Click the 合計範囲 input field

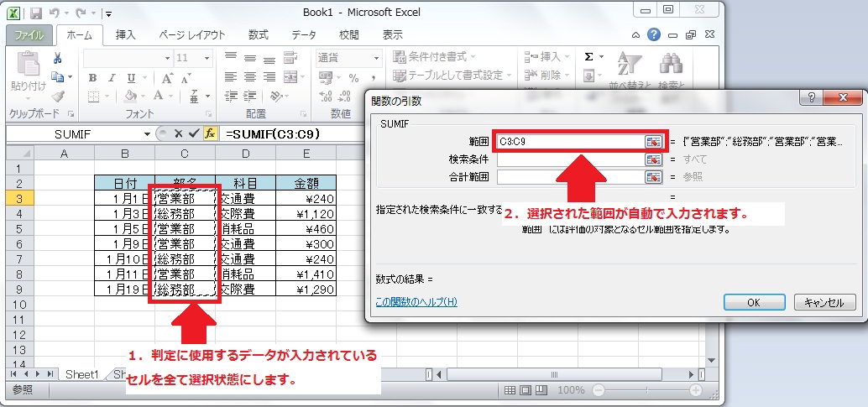coord(571,177)
